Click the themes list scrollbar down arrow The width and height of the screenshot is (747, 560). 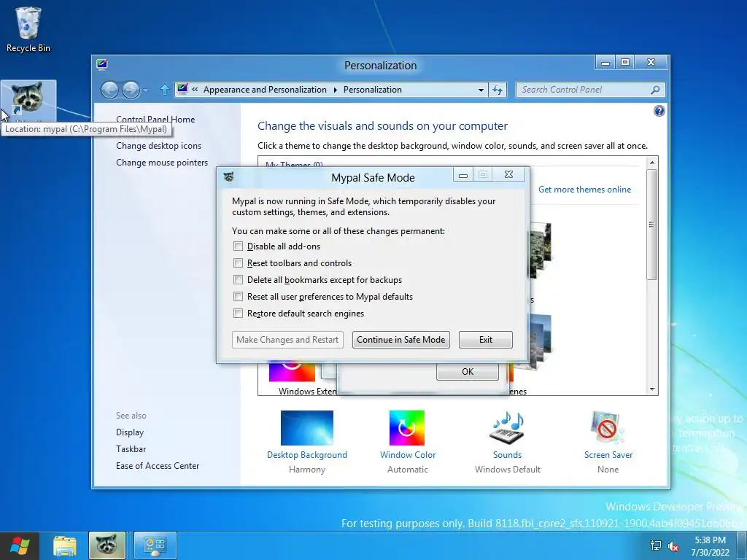pos(652,389)
